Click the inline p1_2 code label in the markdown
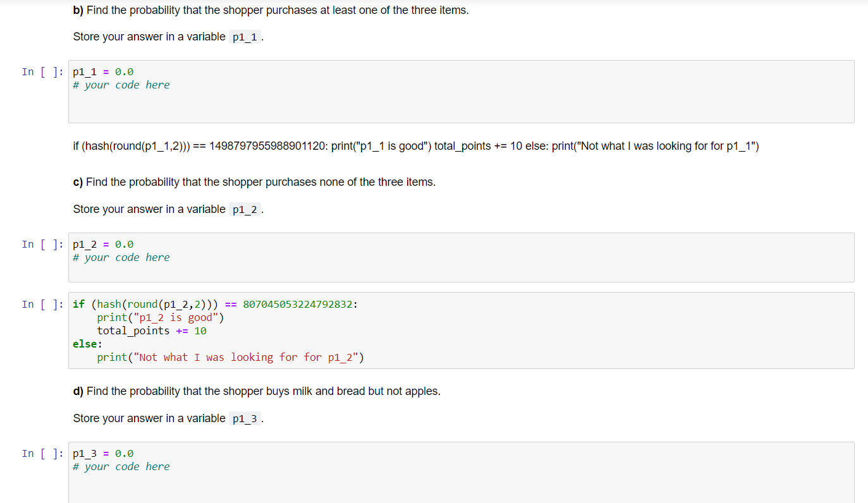The width and height of the screenshot is (868, 503). pyautogui.click(x=245, y=209)
